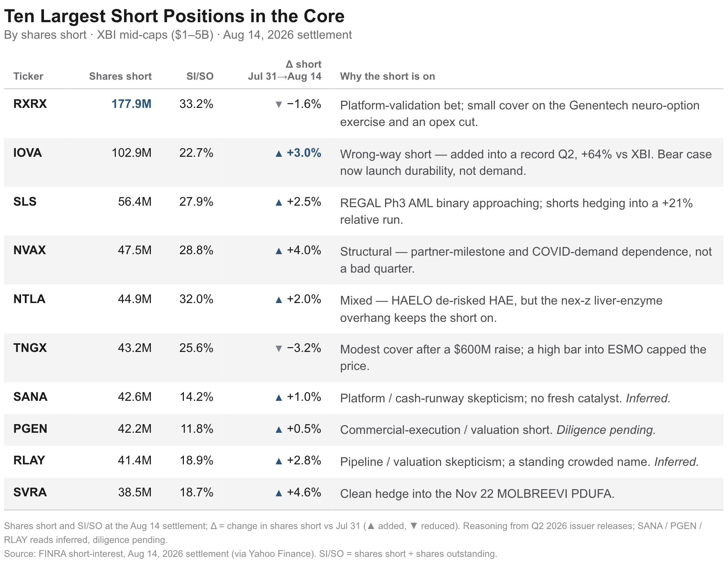The height and width of the screenshot is (564, 728).
Task: Click the highlighted 177.9M shares value
Action: pyautogui.click(x=132, y=104)
